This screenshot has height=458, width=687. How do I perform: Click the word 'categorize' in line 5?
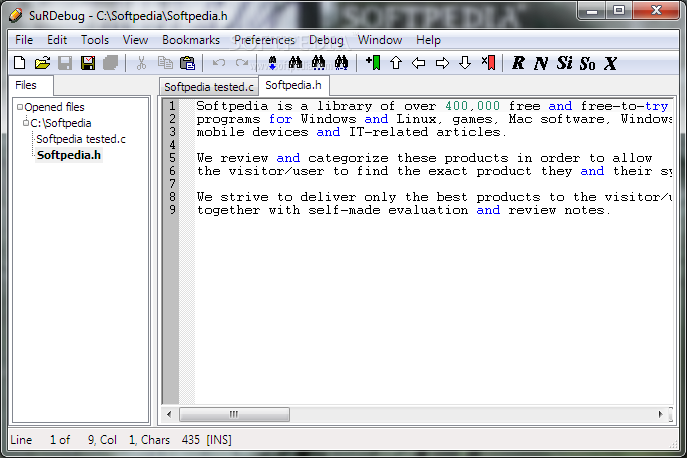click(x=348, y=158)
